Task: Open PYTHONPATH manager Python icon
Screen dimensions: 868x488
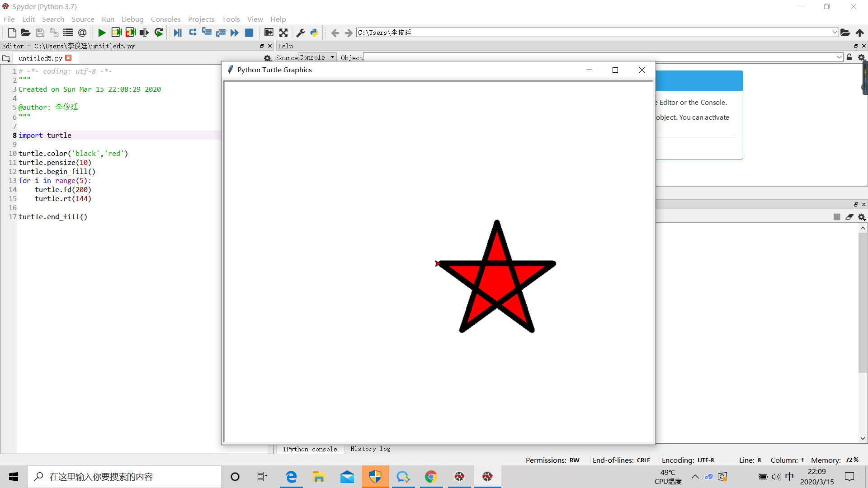Action: pos(314,33)
